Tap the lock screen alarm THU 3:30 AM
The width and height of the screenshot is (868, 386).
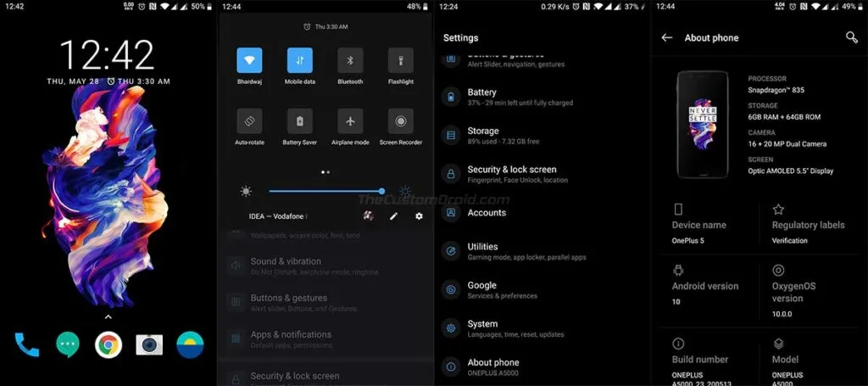click(x=138, y=81)
